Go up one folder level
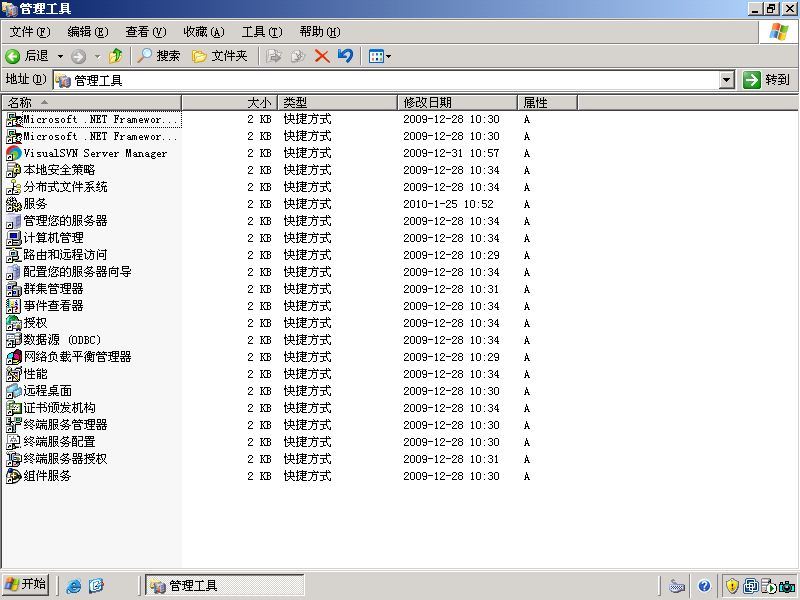This screenshot has height=600, width=800. [116, 56]
